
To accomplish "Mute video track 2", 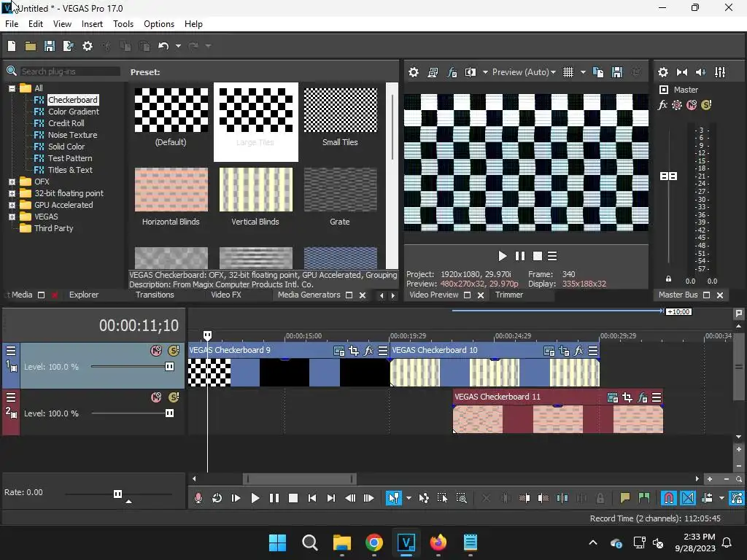I will coord(156,397).
